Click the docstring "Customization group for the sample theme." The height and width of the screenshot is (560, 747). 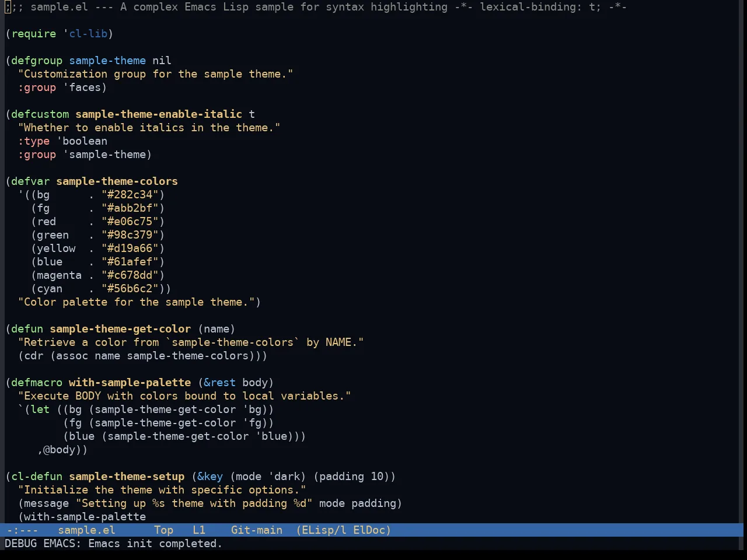tap(156, 74)
